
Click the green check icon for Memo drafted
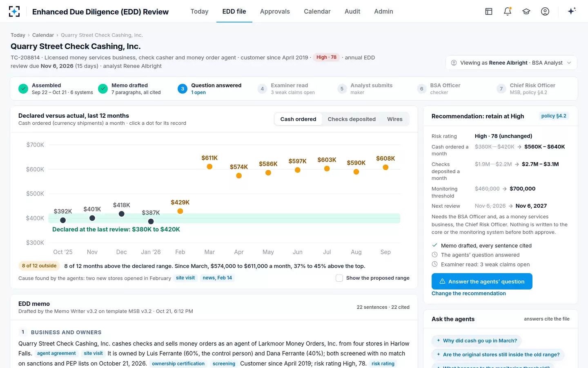point(103,88)
